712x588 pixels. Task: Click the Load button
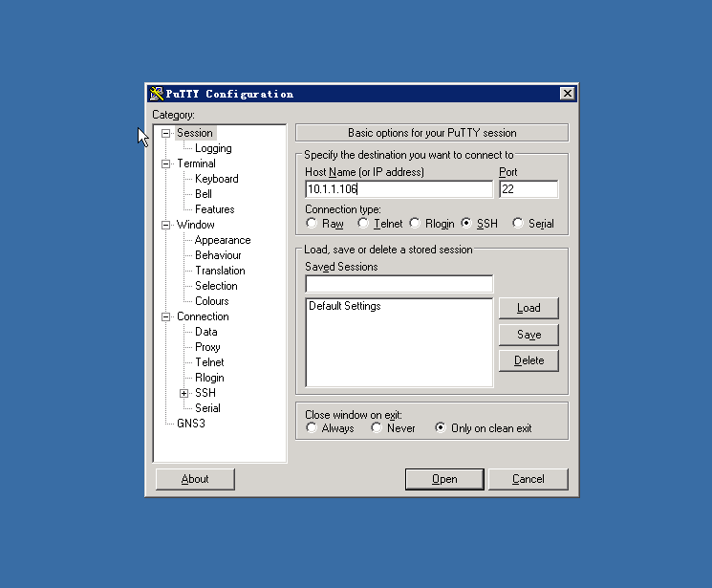point(529,308)
